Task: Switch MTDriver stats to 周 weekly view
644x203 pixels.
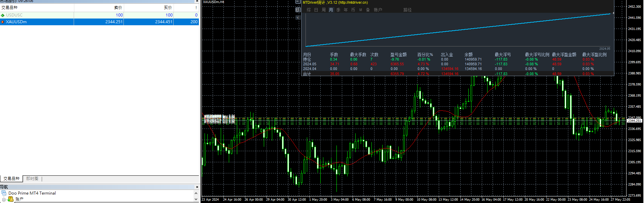Action: point(324,10)
